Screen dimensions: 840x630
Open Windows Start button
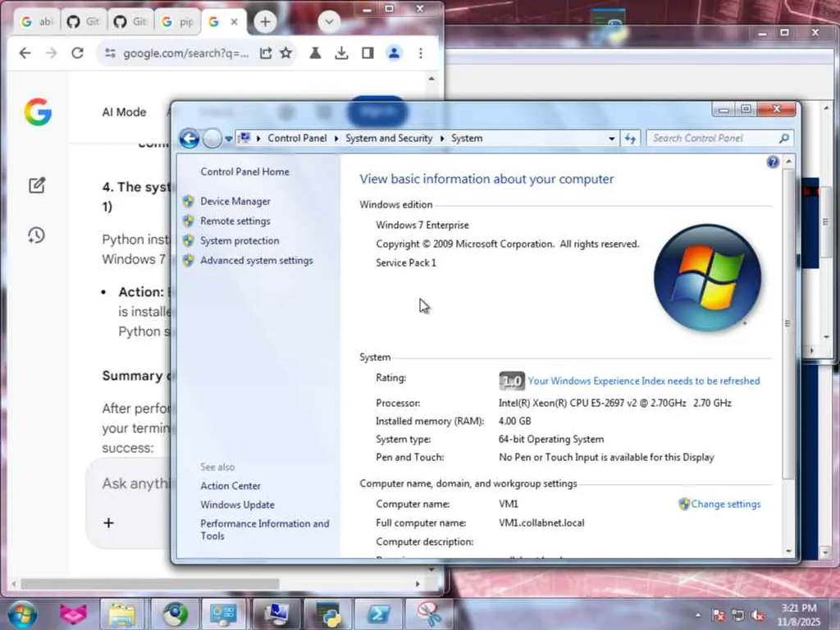22,614
